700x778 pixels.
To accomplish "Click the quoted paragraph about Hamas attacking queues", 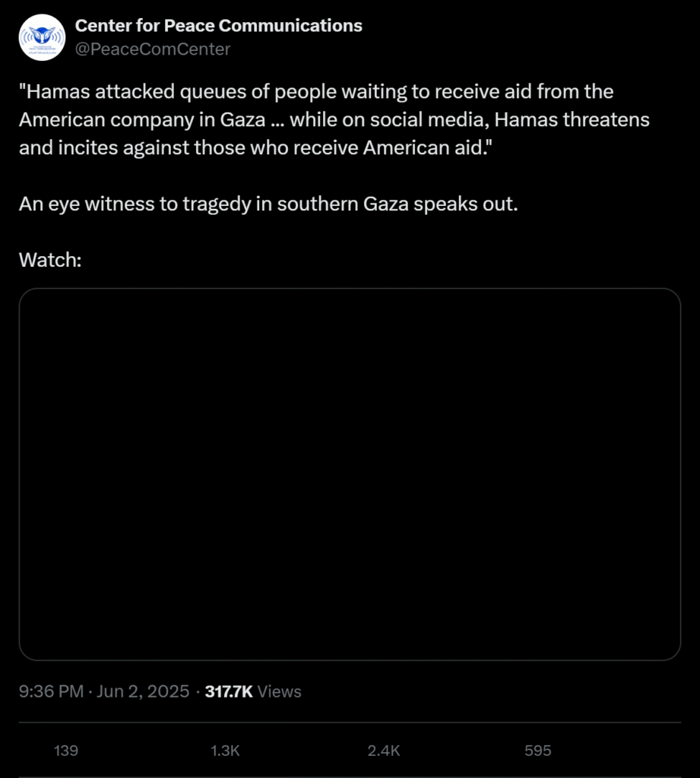I will 334,119.
